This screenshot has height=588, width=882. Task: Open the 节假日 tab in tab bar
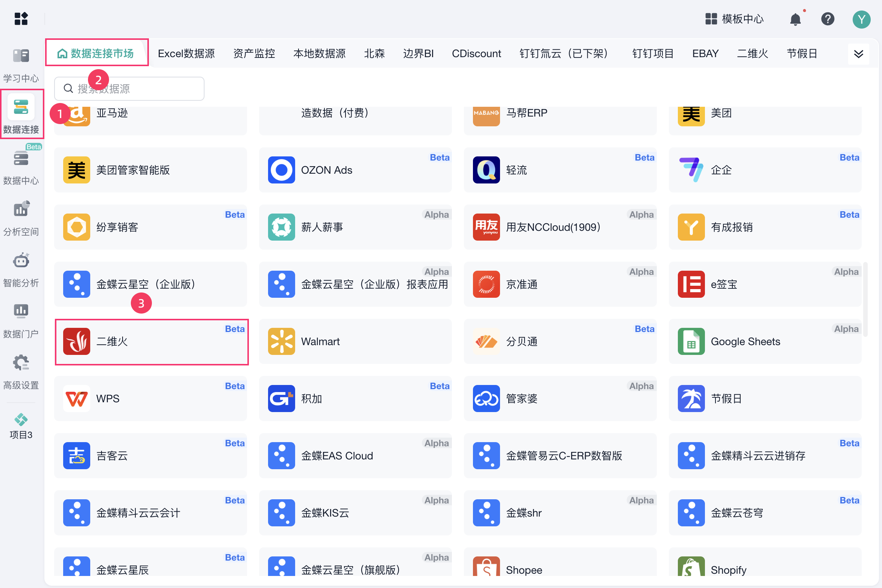click(x=802, y=53)
